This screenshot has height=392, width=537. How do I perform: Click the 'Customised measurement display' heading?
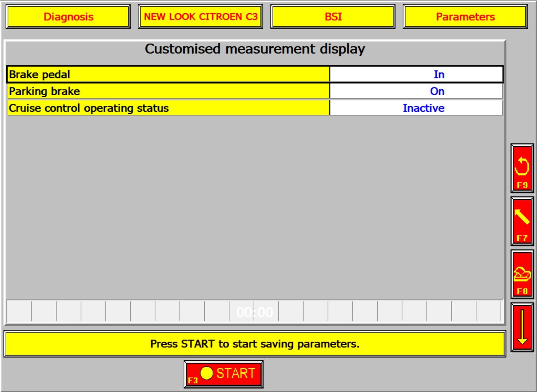tap(255, 49)
